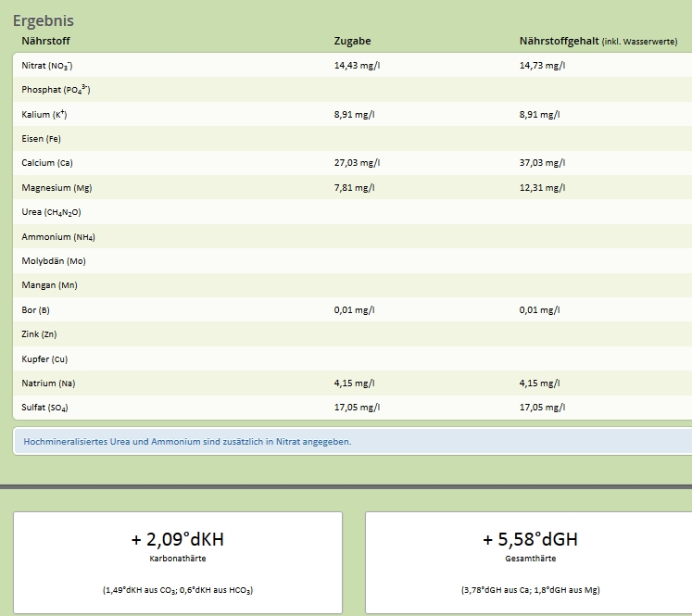Screen dimensions: 692x616
Task: Click Nitrat content value 14,73 mg/l
Action: pos(542,66)
